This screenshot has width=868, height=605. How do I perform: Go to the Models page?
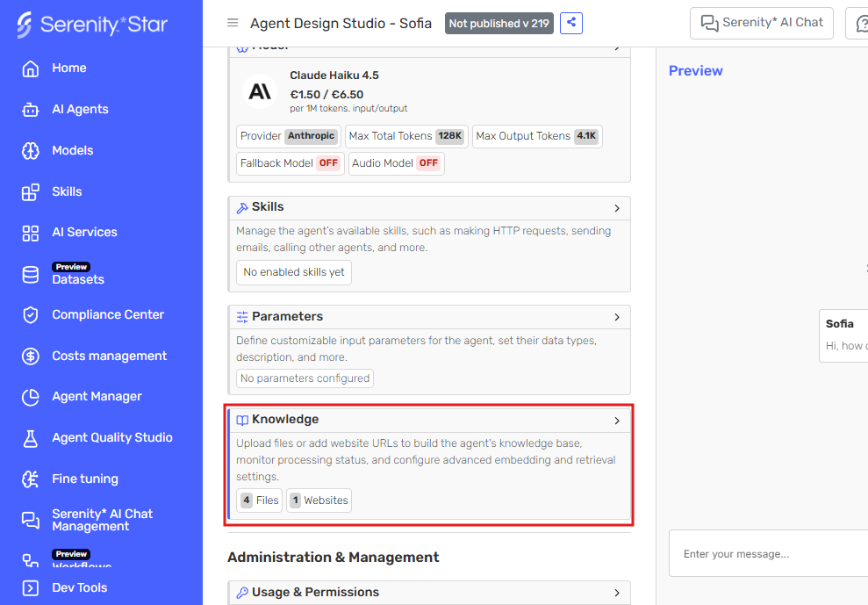click(x=73, y=151)
